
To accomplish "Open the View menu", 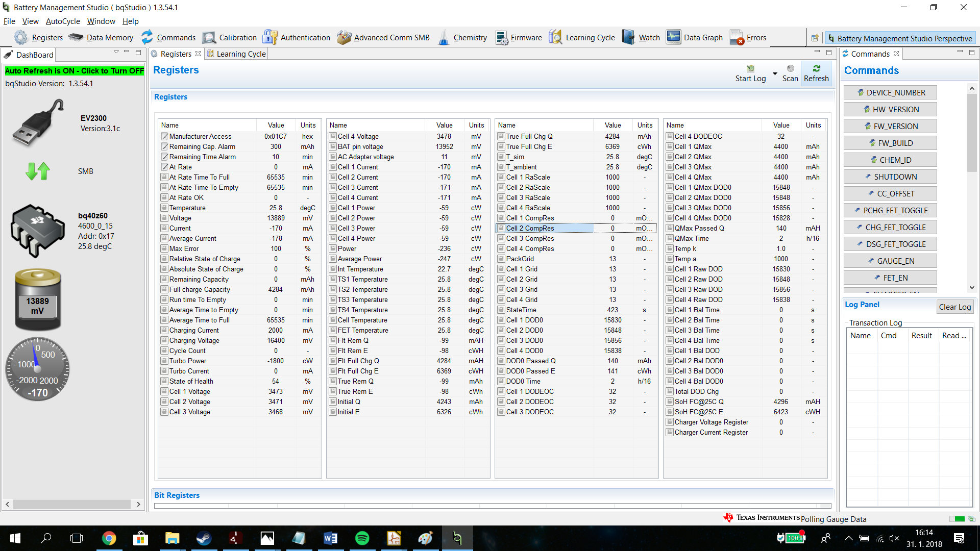I will click(x=30, y=21).
